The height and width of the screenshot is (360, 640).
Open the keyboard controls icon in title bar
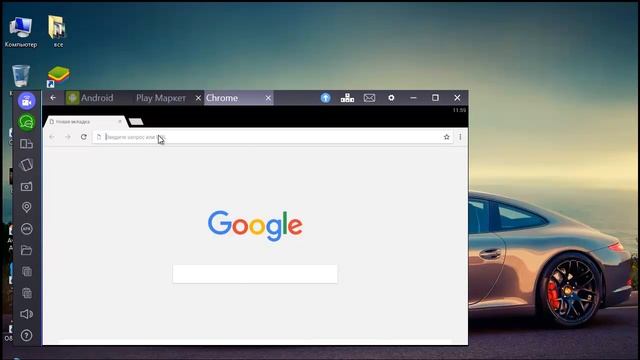point(347,98)
